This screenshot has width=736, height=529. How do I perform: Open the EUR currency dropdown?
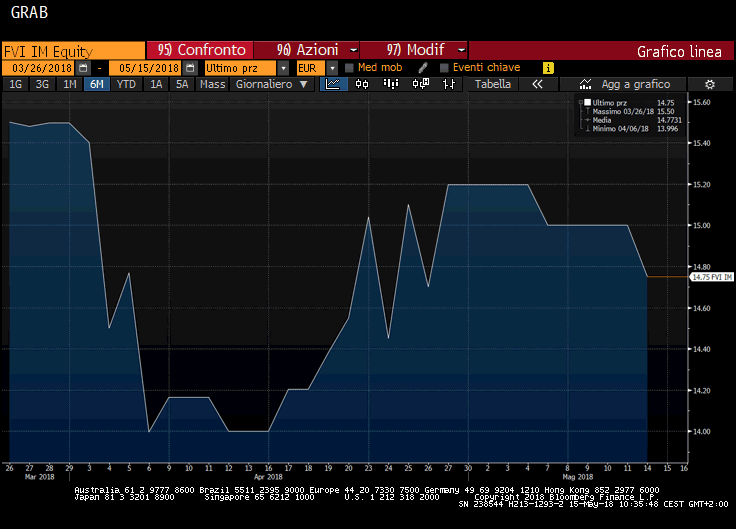click(331, 68)
